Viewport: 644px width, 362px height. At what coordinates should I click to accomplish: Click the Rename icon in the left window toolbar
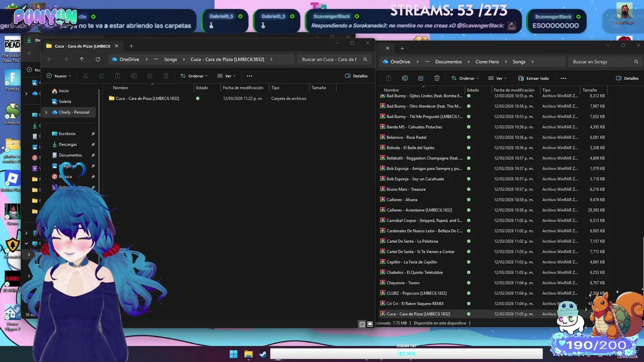point(134,76)
